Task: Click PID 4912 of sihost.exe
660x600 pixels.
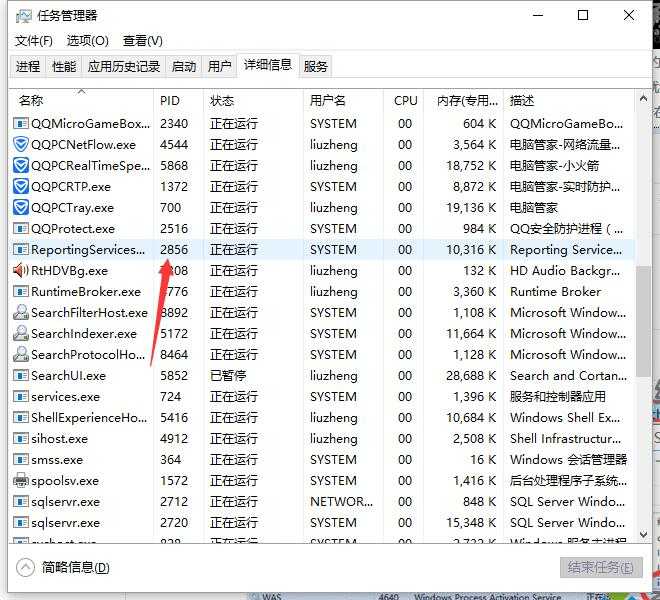Action: pos(174,439)
